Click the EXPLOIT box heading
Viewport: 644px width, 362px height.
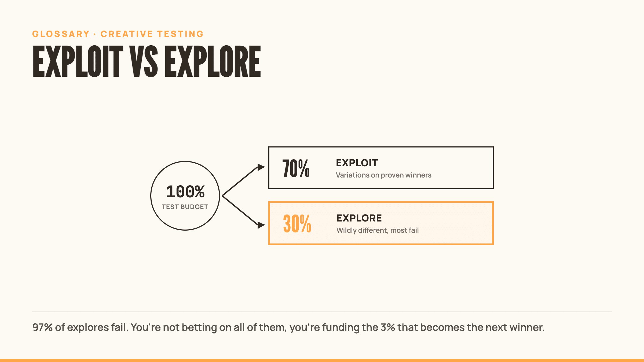(x=357, y=163)
